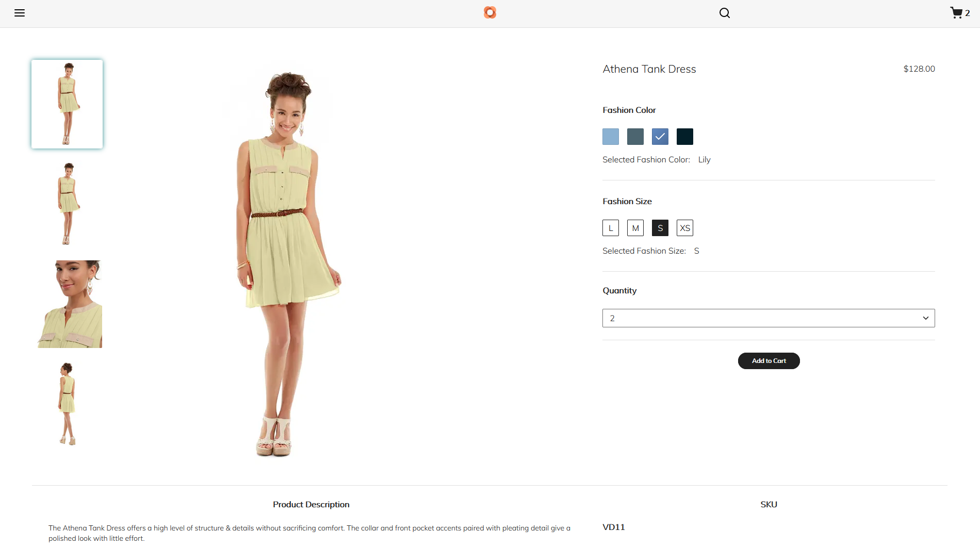Image resolution: width=980 pixels, height=547 pixels.
Task: Choose size M
Action: 635,228
